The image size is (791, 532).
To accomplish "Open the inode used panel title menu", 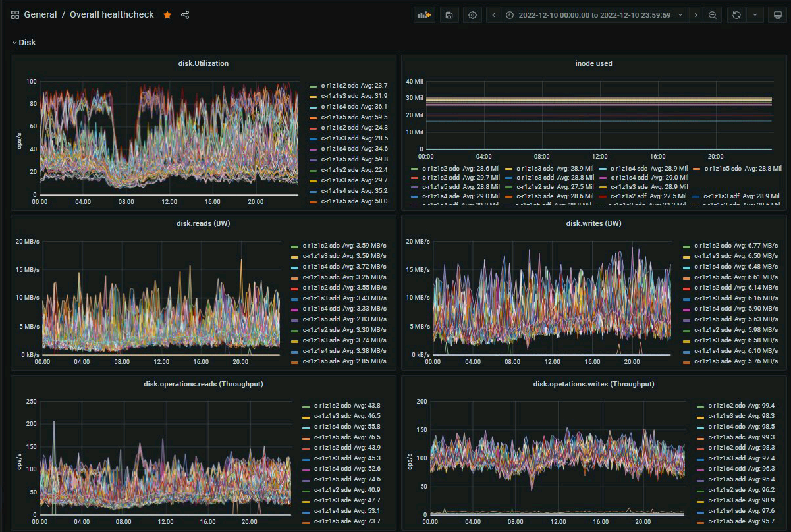I will click(x=593, y=63).
